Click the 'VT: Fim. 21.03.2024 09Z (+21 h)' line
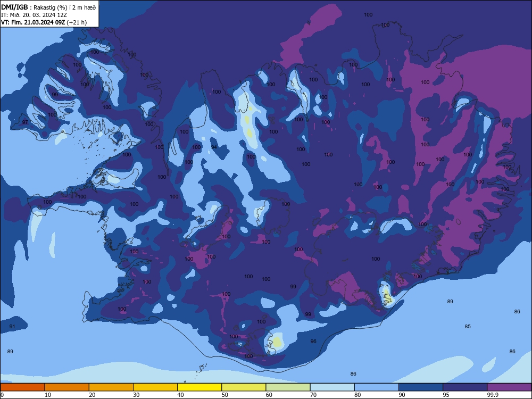Image resolution: width=532 pixels, height=399 pixels. point(44,22)
